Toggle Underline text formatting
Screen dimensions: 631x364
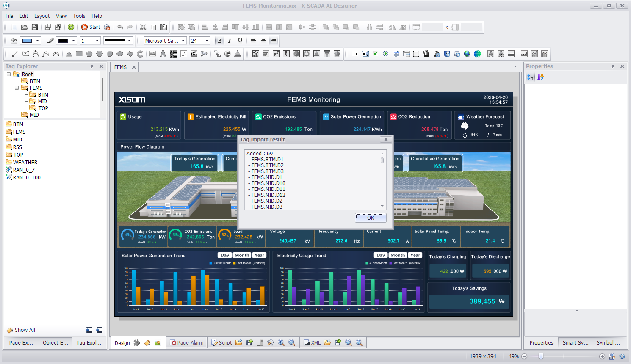tap(240, 41)
